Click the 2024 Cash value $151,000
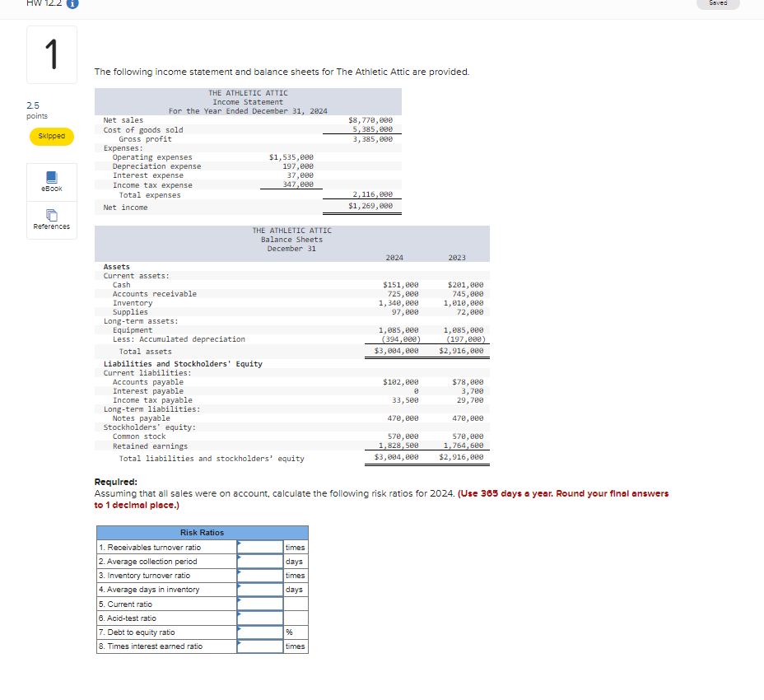764x700 pixels. (400, 285)
